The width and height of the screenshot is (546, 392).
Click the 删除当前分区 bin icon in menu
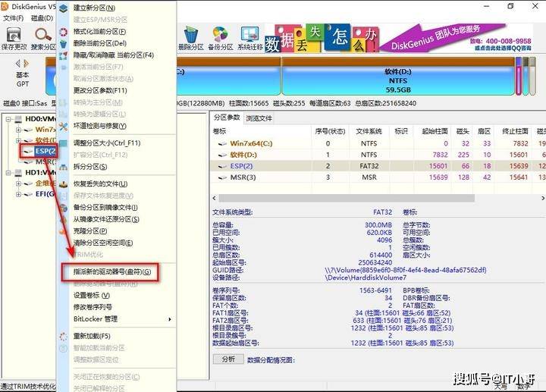pos(64,43)
